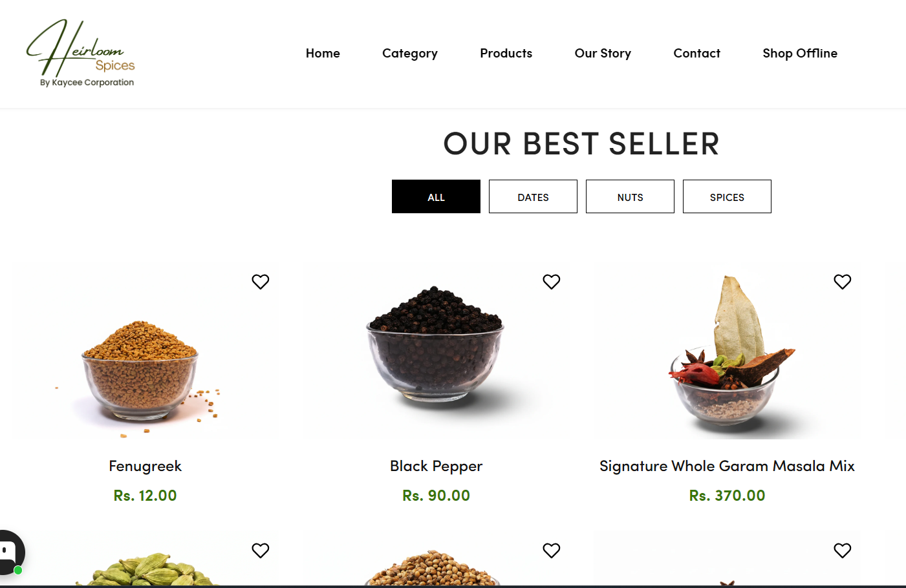
Task: Open Home from the navigation bar
Action: [x=323, y=53]
